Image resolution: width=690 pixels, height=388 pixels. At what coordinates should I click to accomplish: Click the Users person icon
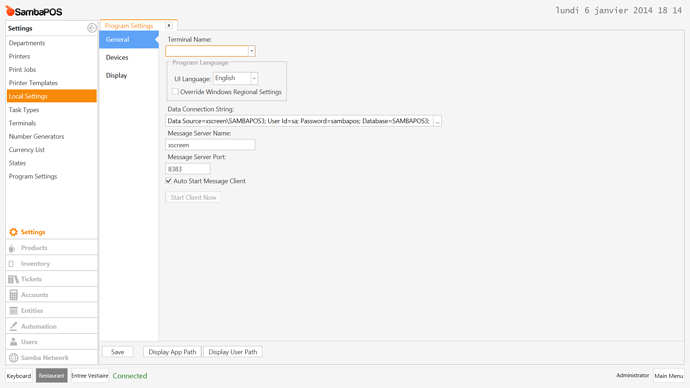(14, 342)
